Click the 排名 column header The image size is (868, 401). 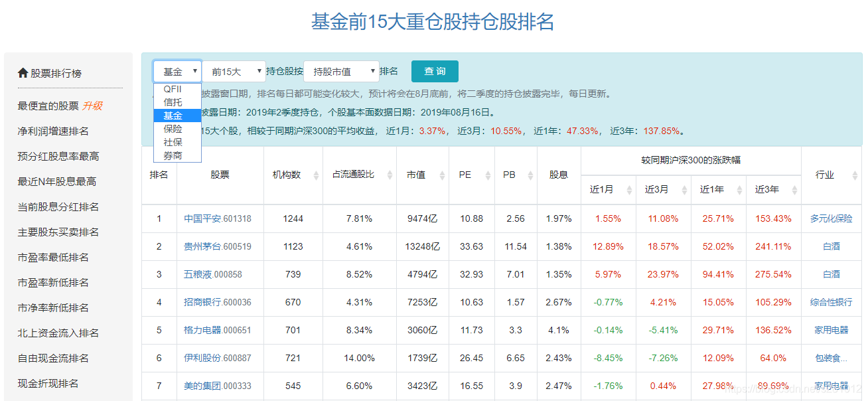[159, 175]
